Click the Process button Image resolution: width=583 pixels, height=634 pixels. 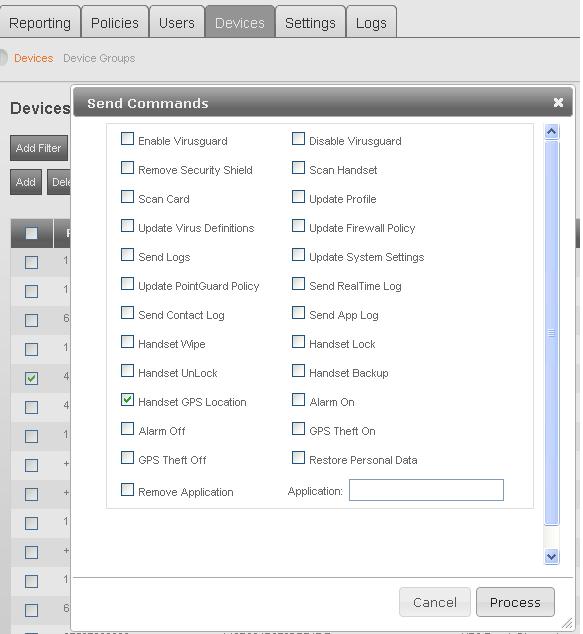515,602
